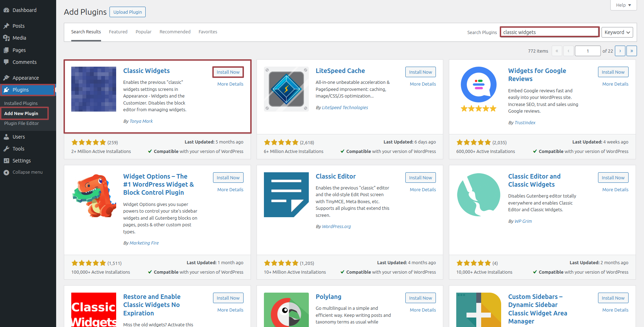The height and width of the screenshot is (327, 644).
Task: Open the Polylang title link
Action: 328,297
